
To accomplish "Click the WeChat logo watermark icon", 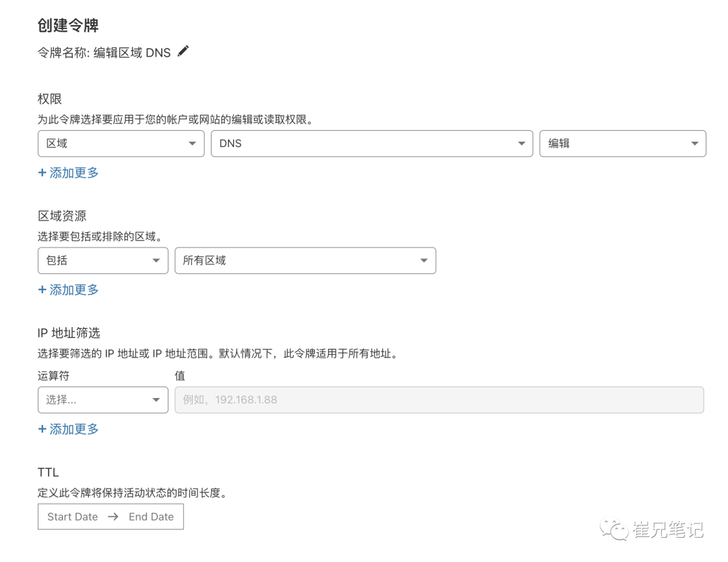I will pos(614,529).
